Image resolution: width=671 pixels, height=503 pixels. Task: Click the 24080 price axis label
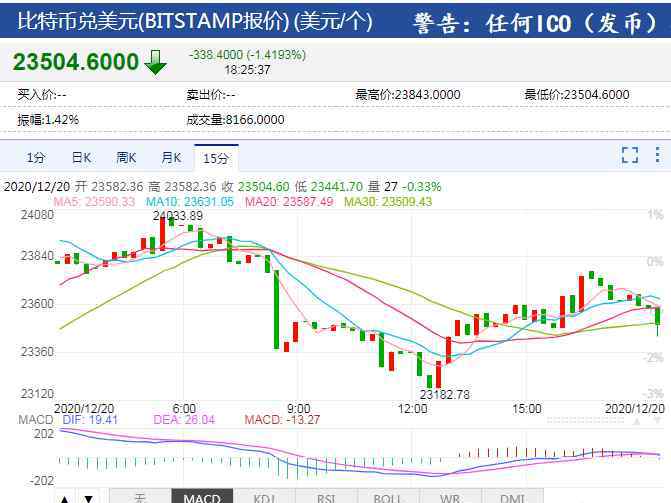pyautogui.click(x=38, y=215)
